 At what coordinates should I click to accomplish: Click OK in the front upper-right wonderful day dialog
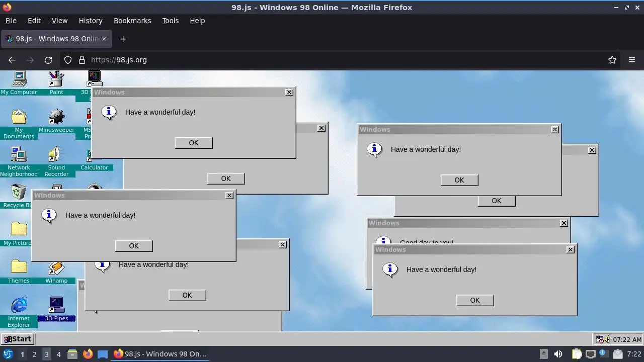459,180
